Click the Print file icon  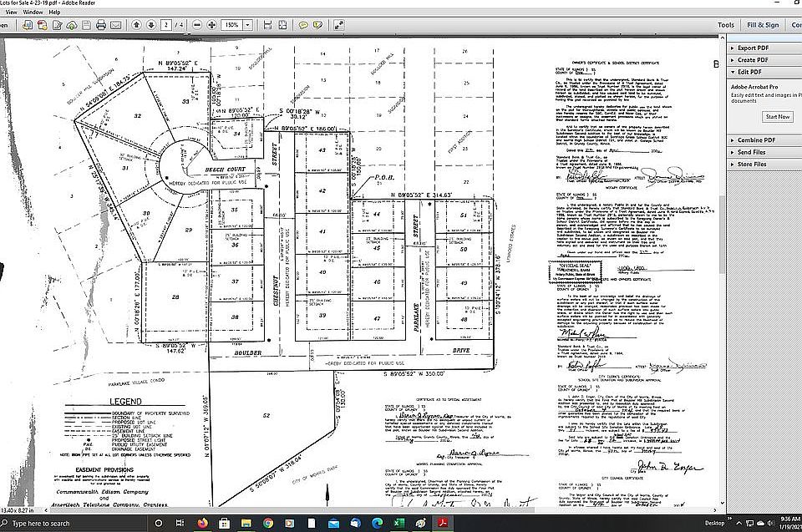point(101,24)
